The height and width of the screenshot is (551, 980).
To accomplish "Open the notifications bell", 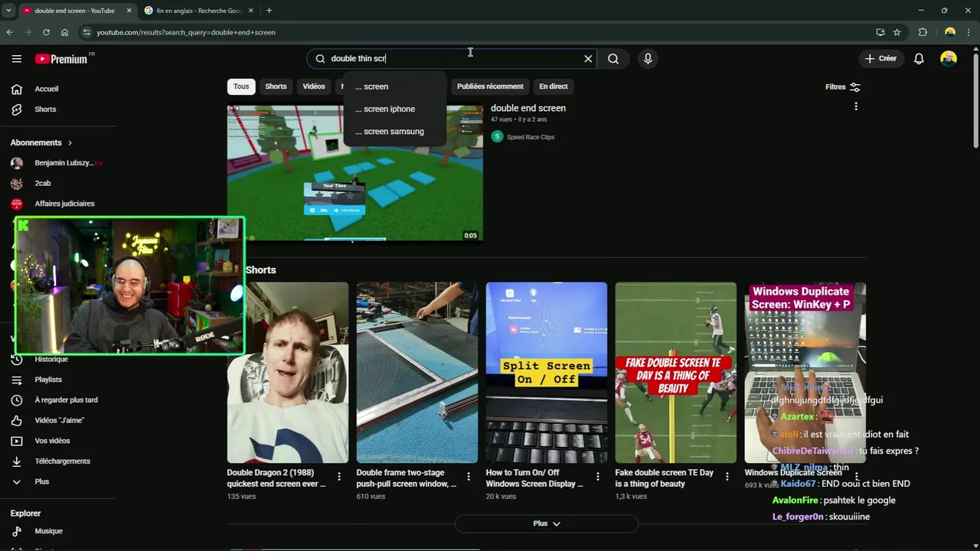I will coord(919,59).
